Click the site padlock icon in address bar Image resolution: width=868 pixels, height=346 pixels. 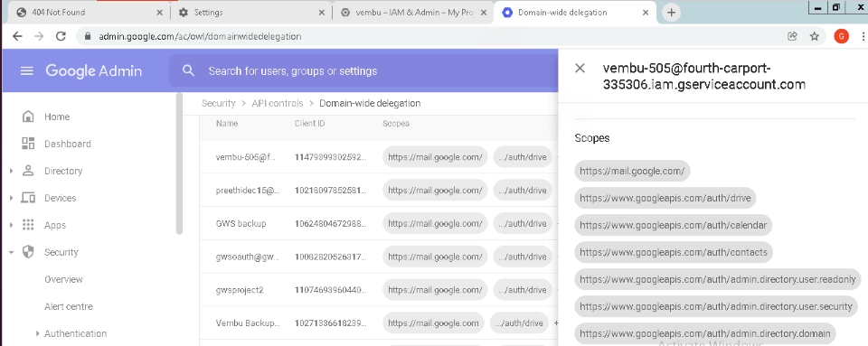point(87,36)
